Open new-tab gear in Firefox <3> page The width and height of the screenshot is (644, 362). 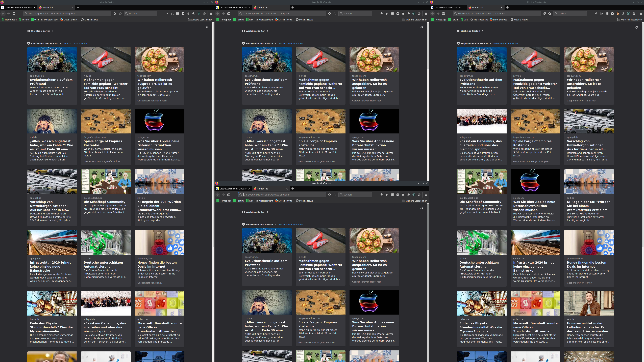(x=636, y=27)
